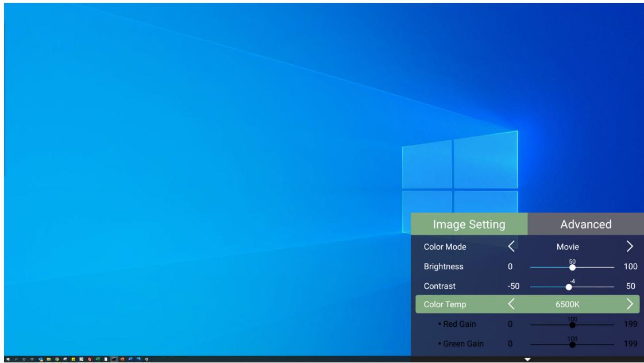
Task: Click the 6500K color temperature value
Action: [x=568, y=304]
